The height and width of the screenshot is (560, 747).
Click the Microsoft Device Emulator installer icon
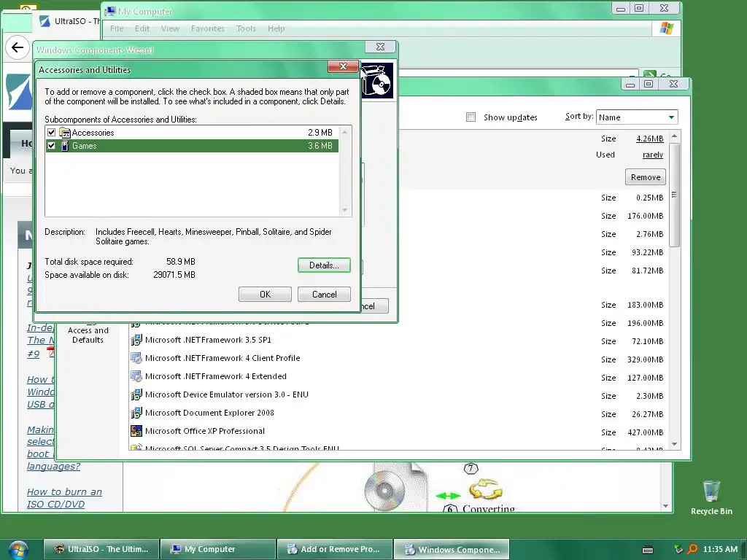pyautogui.click(x=136, y=394)
